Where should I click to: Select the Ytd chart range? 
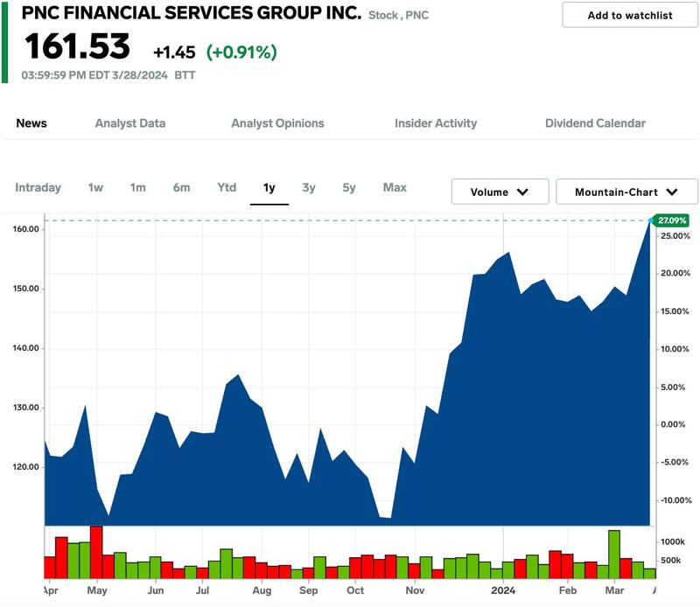click(227, 187)
